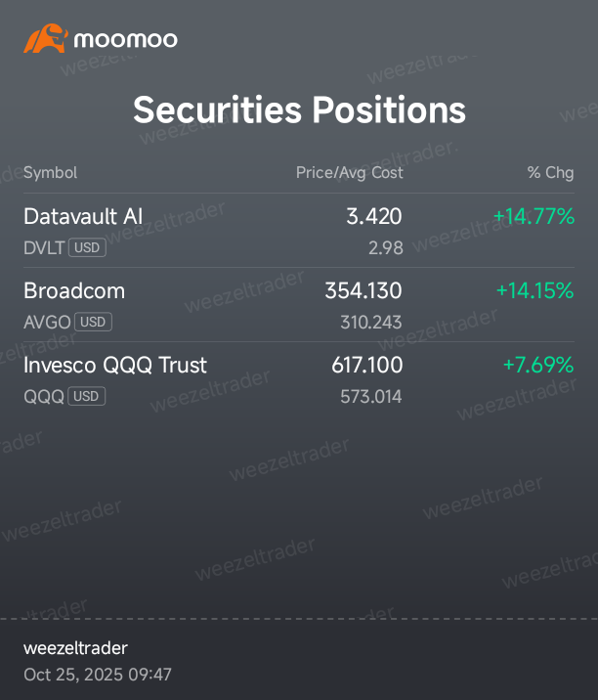Click the +14.77% change value
598x700 pixels.
point(534,216)
